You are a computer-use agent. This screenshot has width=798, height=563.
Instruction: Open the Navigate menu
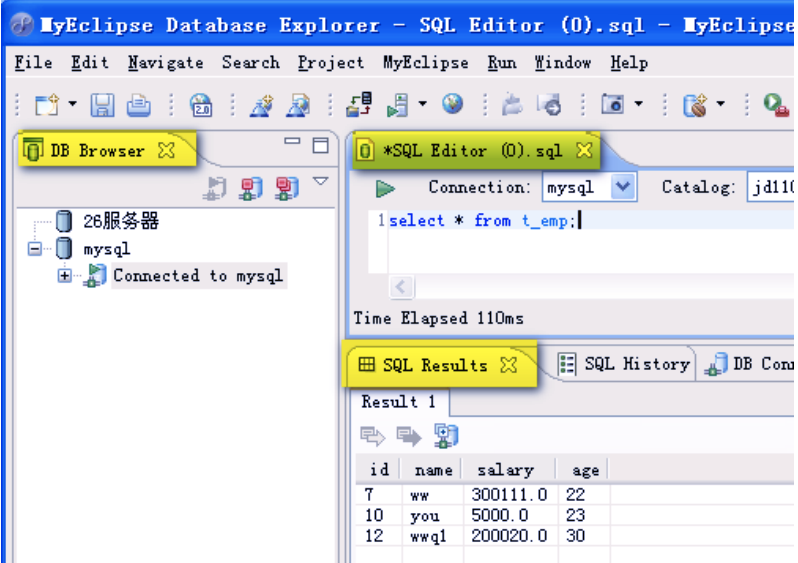165,63
